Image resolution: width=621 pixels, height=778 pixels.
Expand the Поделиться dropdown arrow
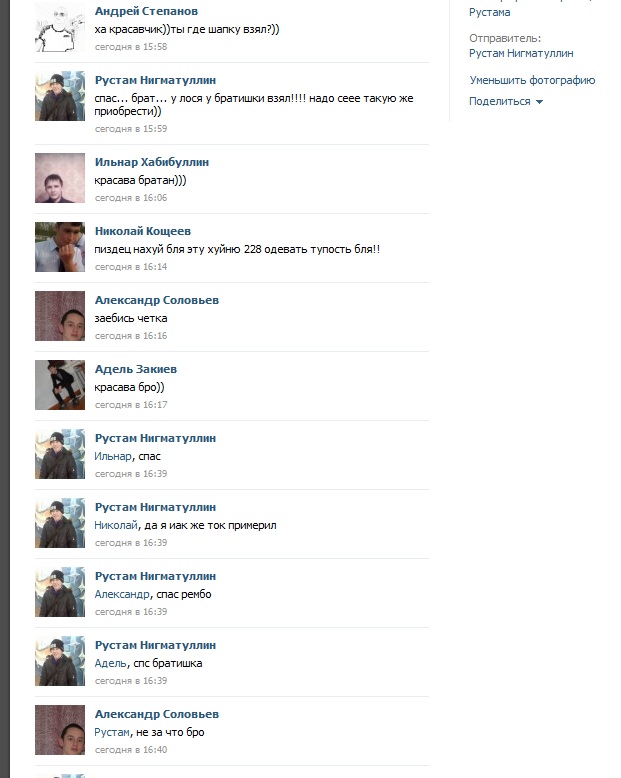click(540, 102)
